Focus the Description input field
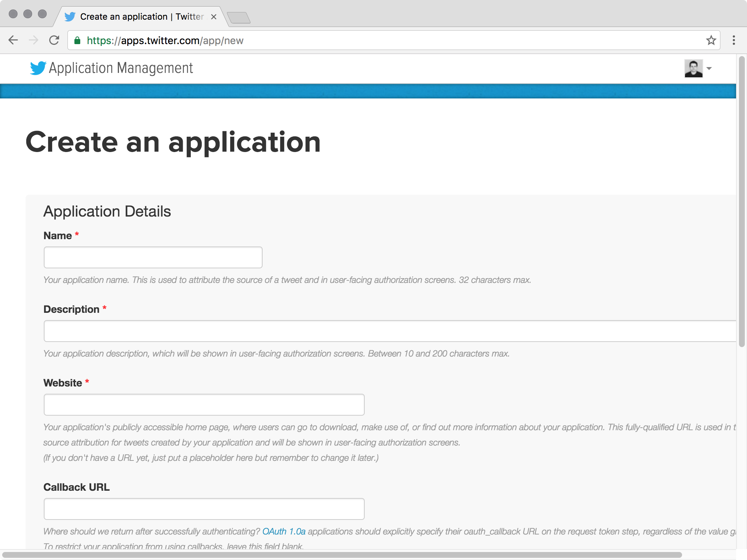 click(x=390, y=331)
